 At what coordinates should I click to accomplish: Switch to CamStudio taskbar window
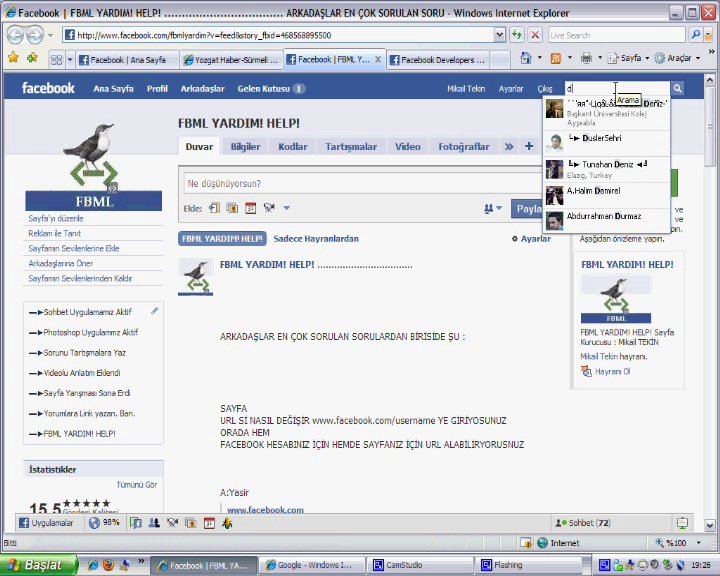(x=420, y=565)
